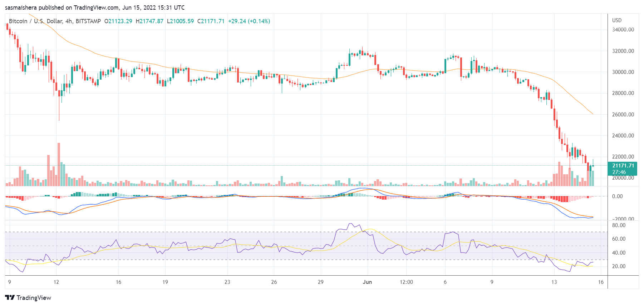Open the USD currency label on price axis
644x306 pixels.
[x=617, y=20]
